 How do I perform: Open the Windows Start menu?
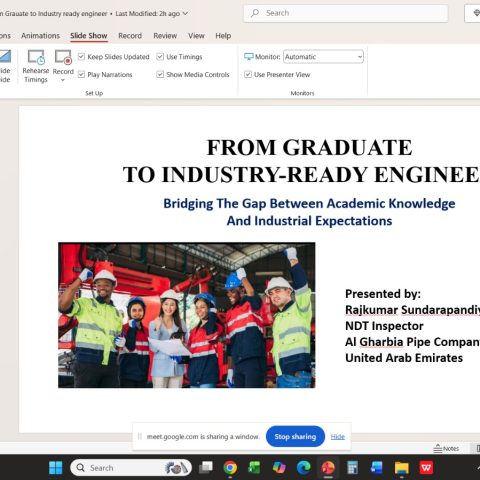click(x=55, y=468)
